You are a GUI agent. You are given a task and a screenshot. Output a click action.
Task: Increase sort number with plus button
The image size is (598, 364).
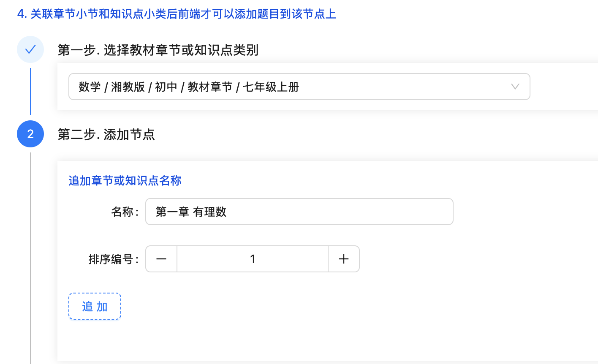pos(344,259)
